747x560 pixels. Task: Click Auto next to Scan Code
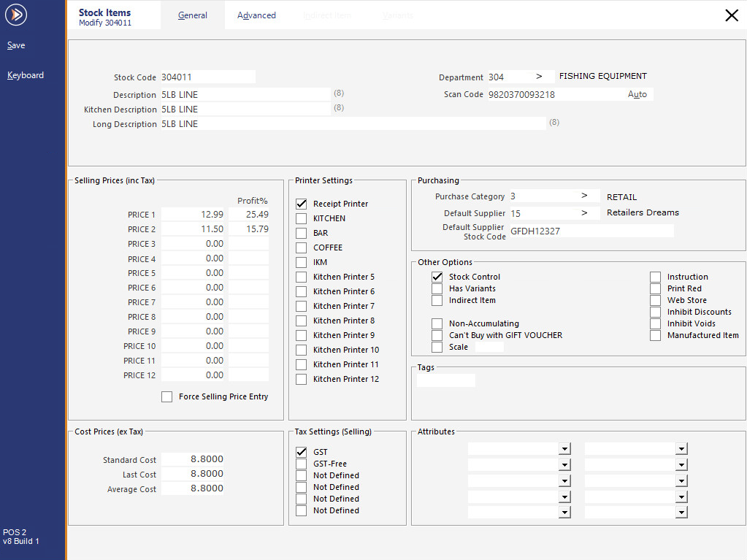(x=637, y=94)
